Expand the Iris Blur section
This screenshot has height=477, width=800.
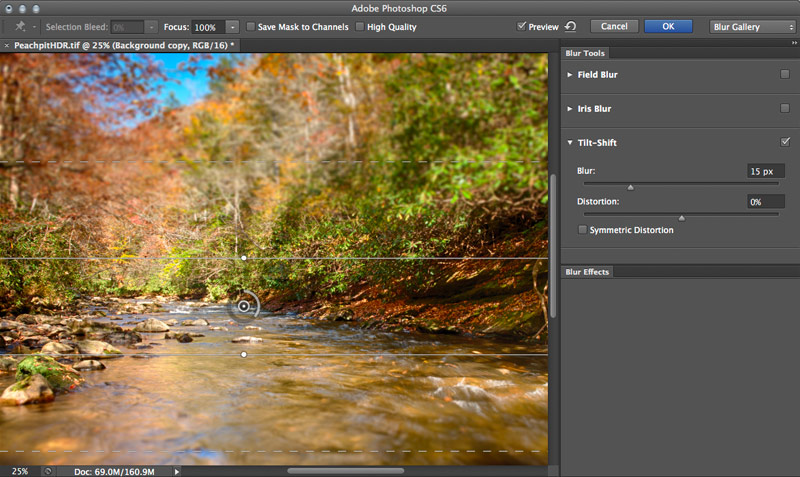coord(570,108)
